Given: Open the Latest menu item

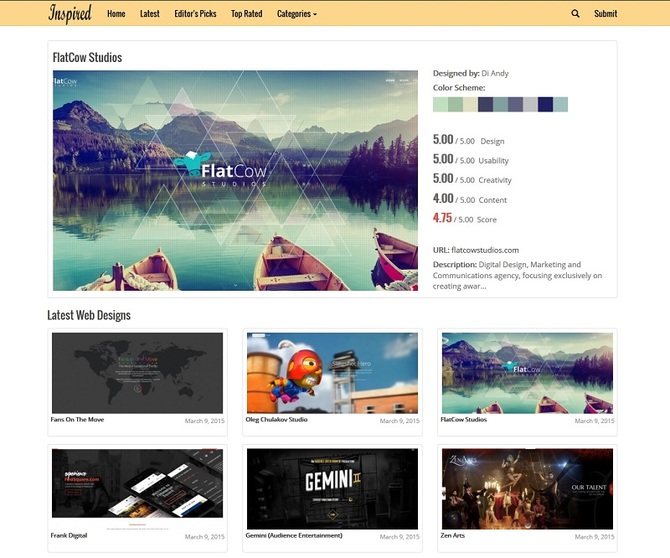Looking at the screenshot, I should [x=150, y=14].
